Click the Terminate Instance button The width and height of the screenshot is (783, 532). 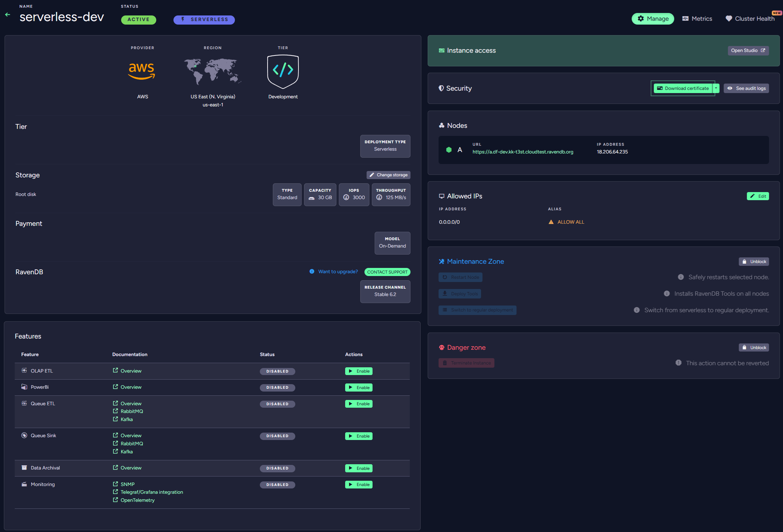466,363
